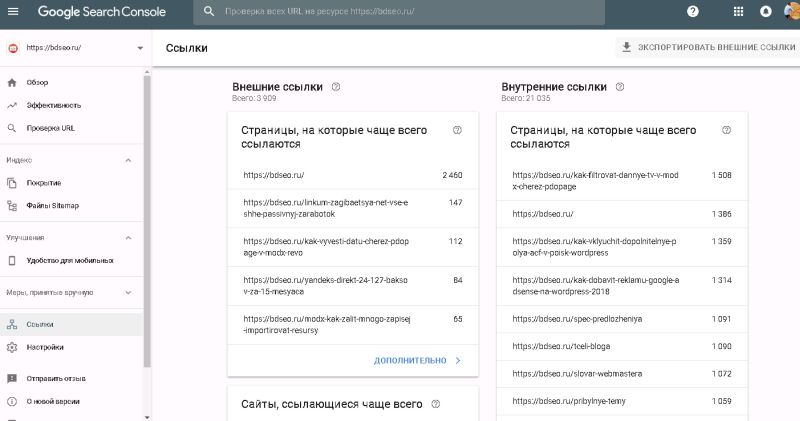Click external row https://bdseo.ru/ with 2 460
The width and height of the screenshot is (800, 421).
(353, 175)
